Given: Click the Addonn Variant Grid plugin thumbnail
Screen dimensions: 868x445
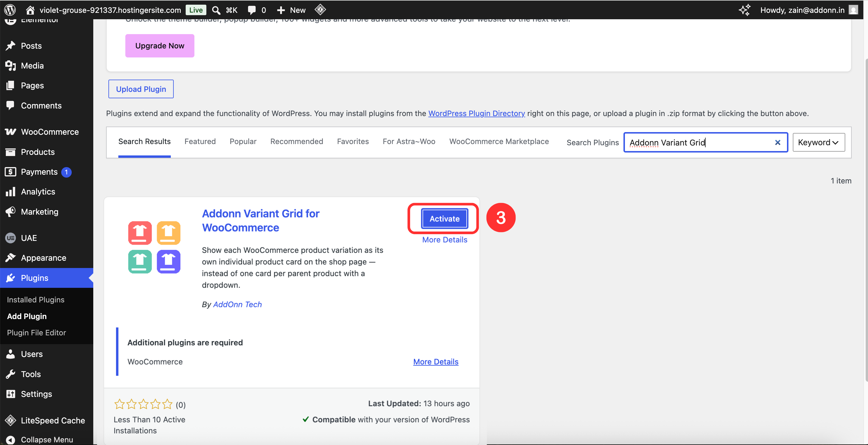Looking at the screenshot, I should pyautogui.click(x=154, y=247).
